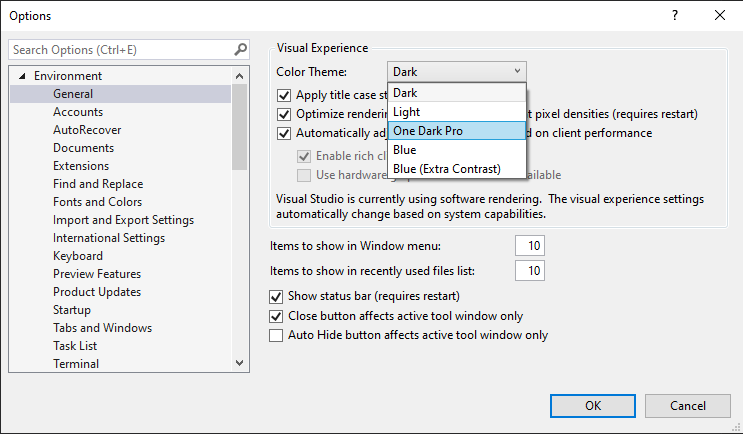Open the Startup settings page
Viewport: 743px width, 434px height.
[72, 310]
